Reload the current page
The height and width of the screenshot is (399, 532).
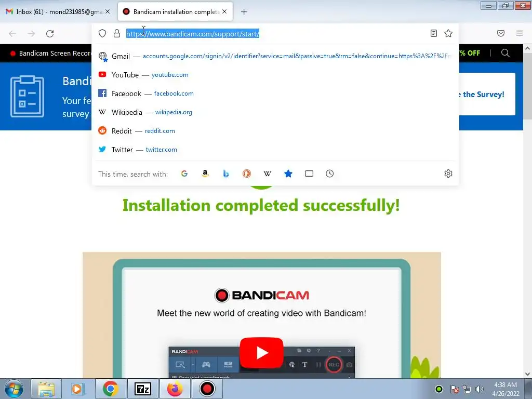coord(50,34)
